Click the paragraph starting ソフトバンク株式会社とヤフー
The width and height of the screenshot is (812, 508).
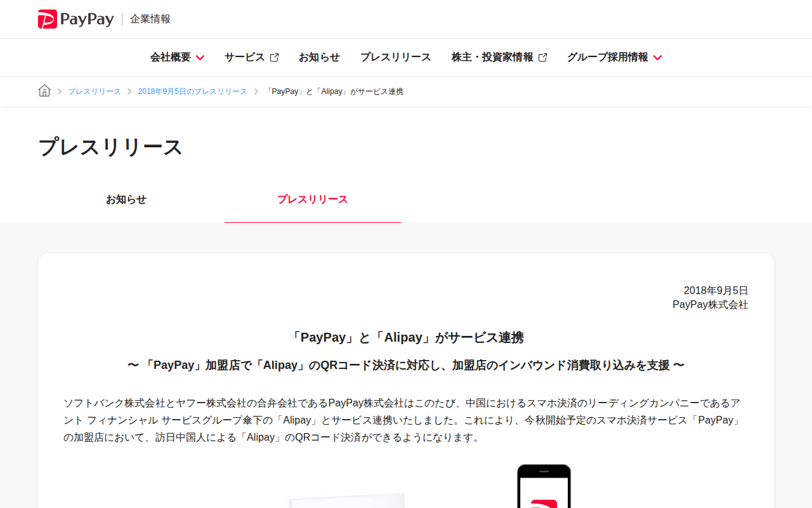[402, 420]
